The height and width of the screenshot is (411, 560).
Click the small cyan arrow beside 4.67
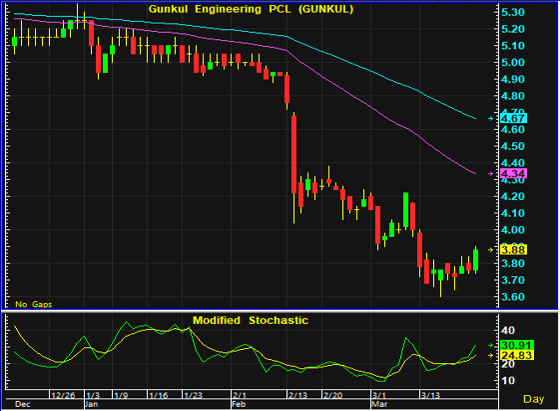coord(491,118)
